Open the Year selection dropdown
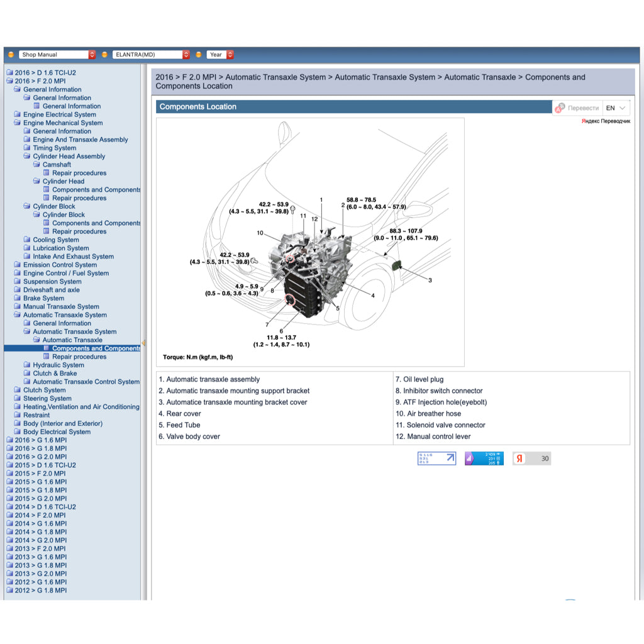The width and height of the screenshot is (644, 644). pyautogui.click(x=221, y=55)
